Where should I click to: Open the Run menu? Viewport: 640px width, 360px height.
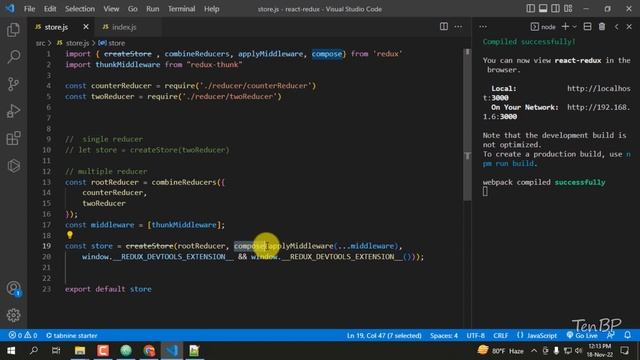pos(153,9)
